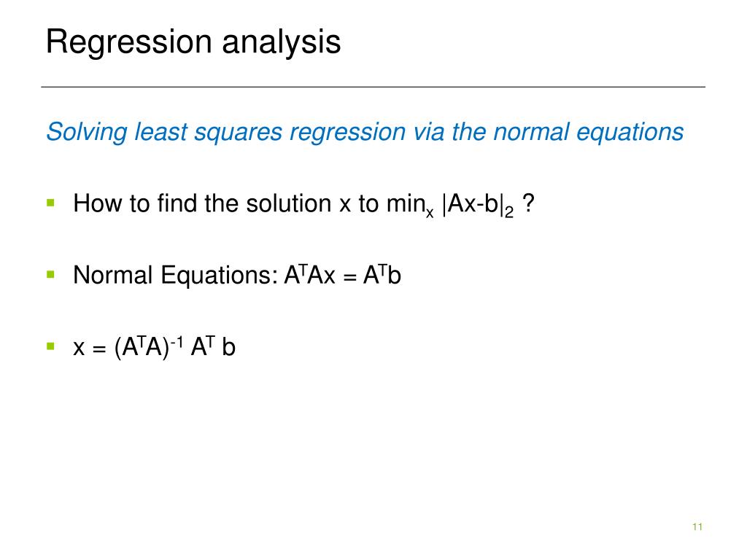Click the green bullet beside Normal Equations
Image resolution: width=747 pixels, height=560 pixels.
pos(51,275)
